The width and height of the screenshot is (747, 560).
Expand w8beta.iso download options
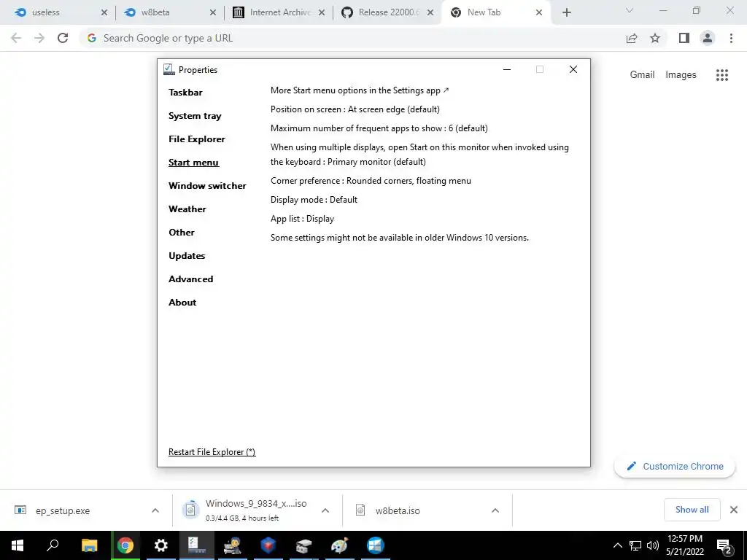click(495, 510)
